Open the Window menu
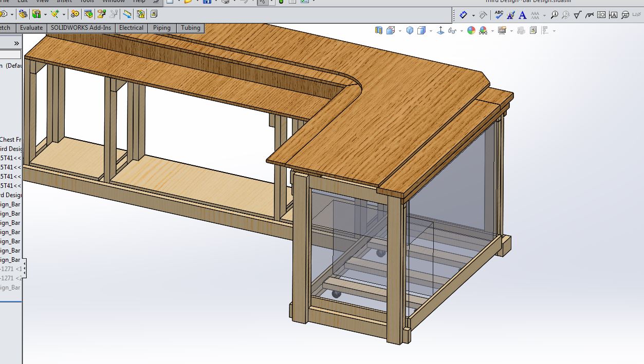 click(114, 1)
